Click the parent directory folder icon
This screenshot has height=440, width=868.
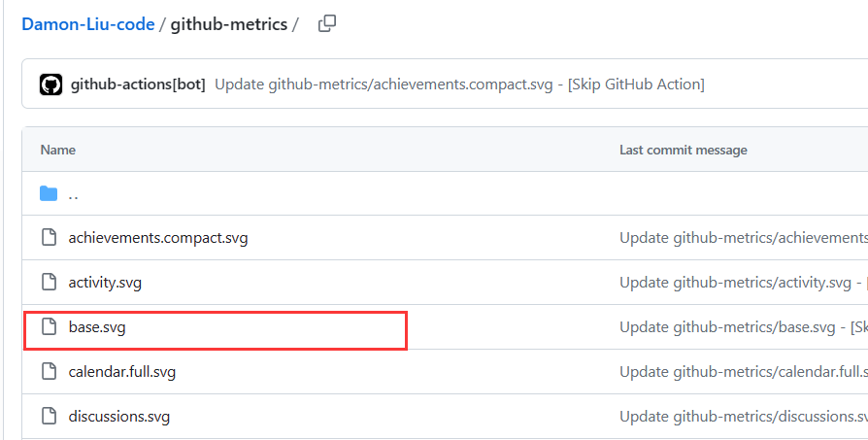[49, 194]
